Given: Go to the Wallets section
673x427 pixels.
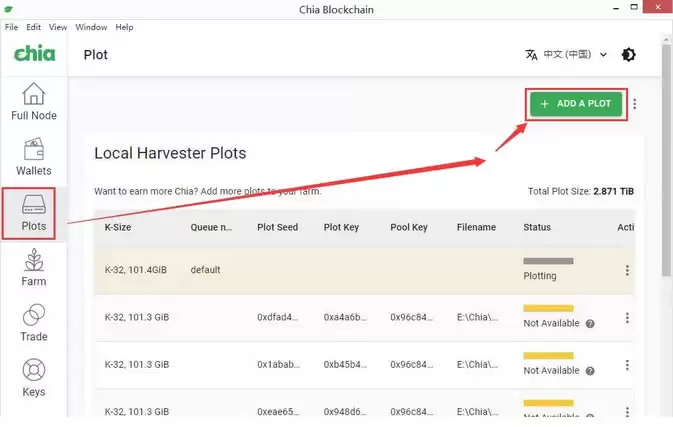Looking at the screenshot, I should tap(33, 157).
